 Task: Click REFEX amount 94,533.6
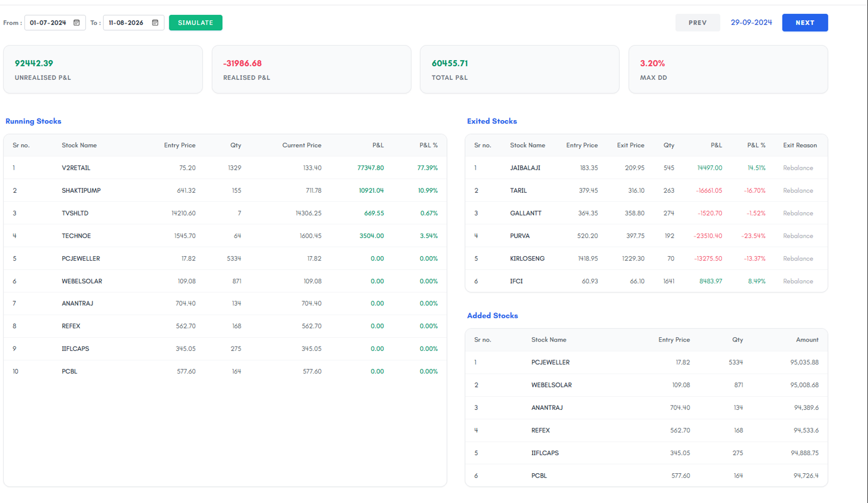coord(806,430)
